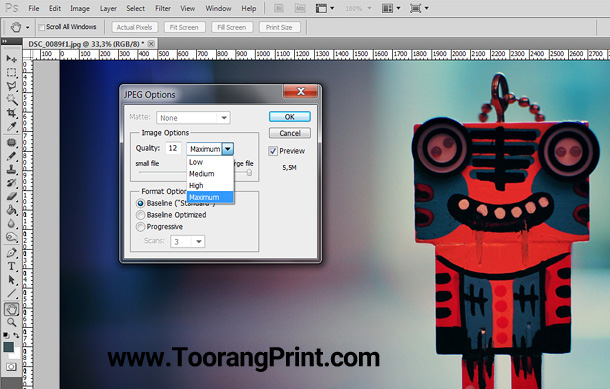Image resolution: width=610 pixels, height=389 pixels.
Task: Open Hand tool preset picker arrow
Action: 27,28
